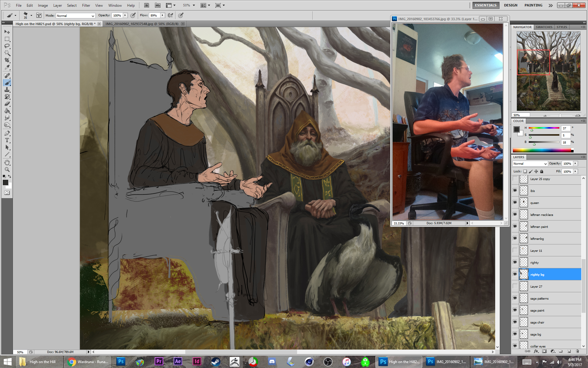Open the Opacity slider arrow in options bar

(125, 15)
